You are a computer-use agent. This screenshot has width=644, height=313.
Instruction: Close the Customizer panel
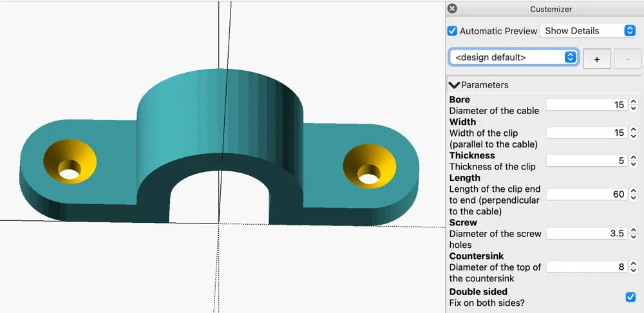(452, 8)
